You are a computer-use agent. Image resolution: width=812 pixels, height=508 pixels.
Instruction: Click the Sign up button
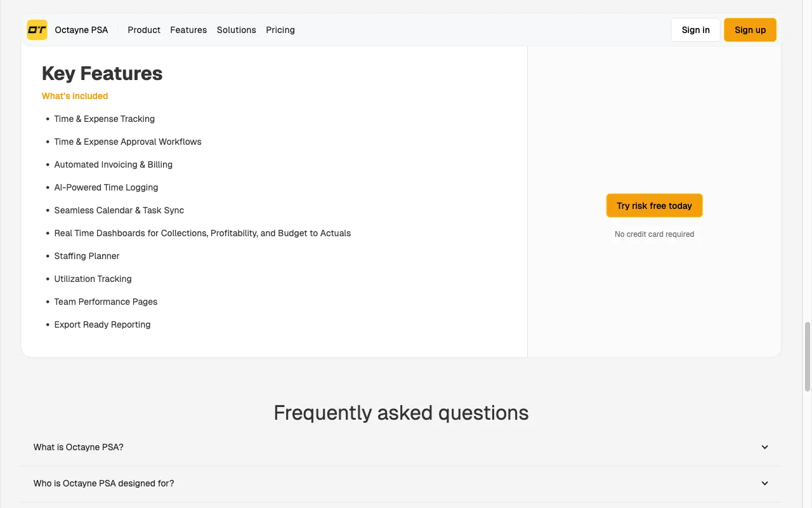pos(750,30)
